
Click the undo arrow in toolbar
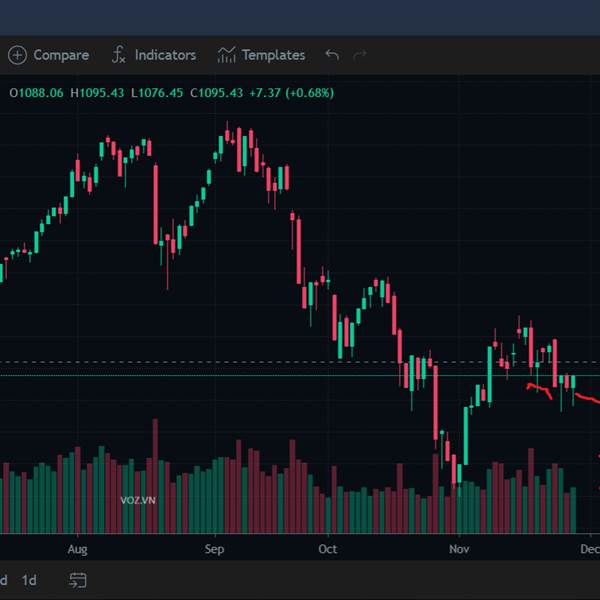pos(332,55)
